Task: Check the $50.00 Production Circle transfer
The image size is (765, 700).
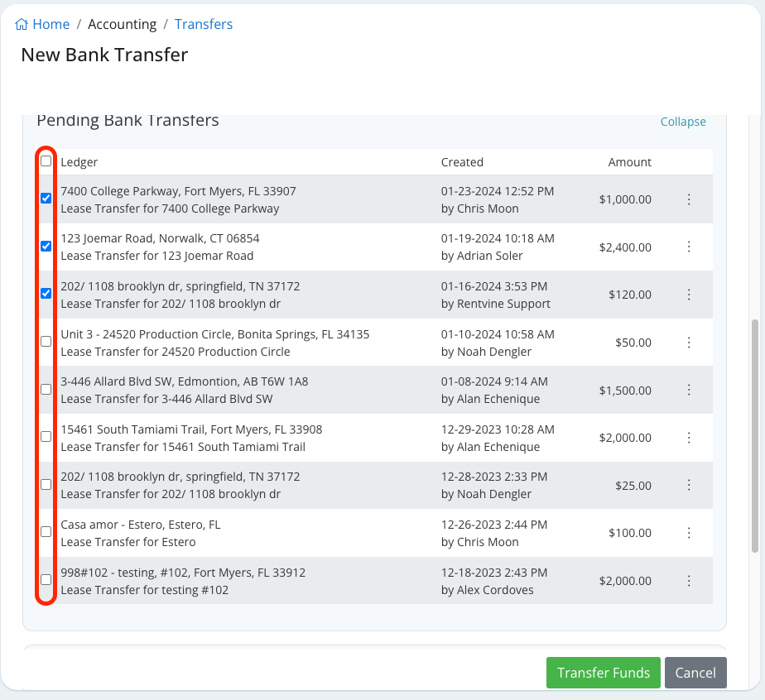Action: tap(46, 341)
